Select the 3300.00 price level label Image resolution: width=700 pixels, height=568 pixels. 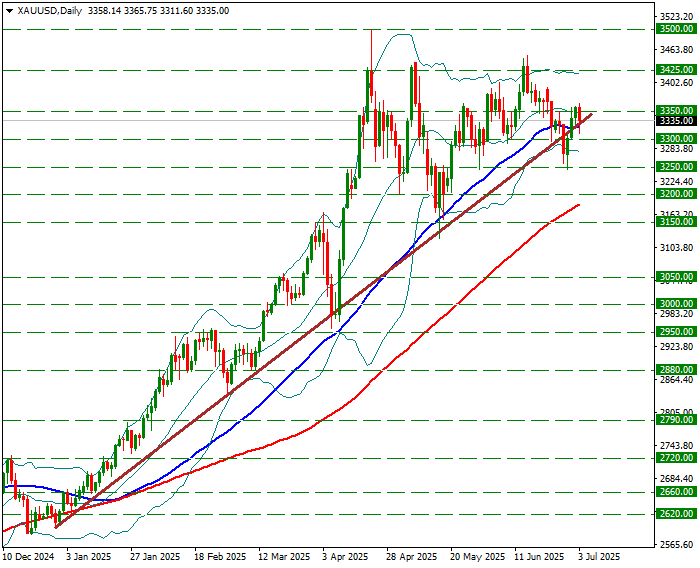pyautogui.click(x=676, y=139)
